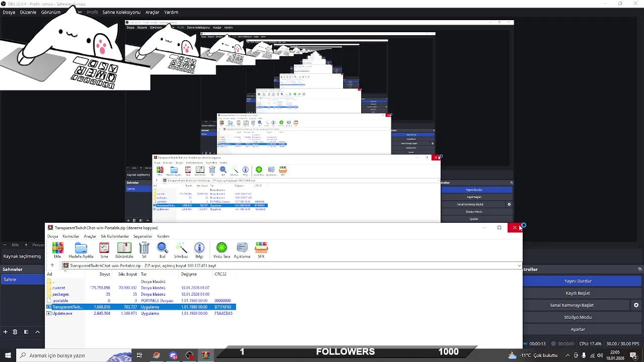This screenshot has height=362, width=644.
Task: Remove scene using OBS trash icon
Action: click(x=15, y=332)
